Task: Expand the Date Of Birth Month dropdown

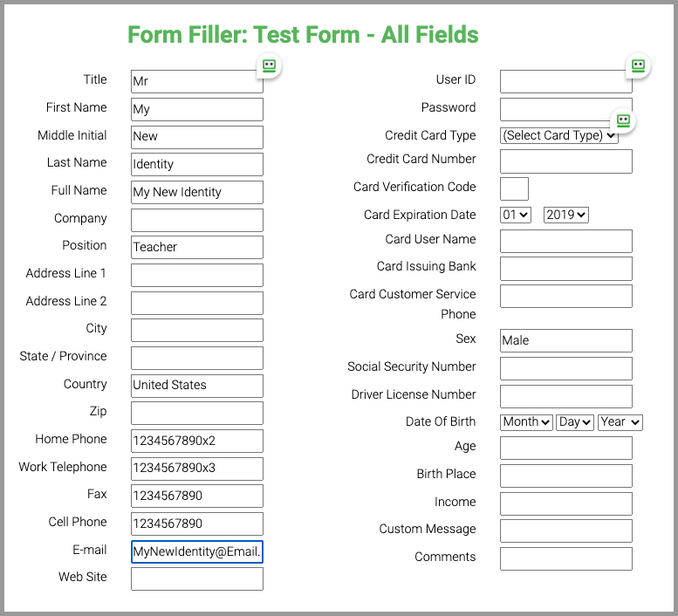Action: click(x=526, y=422)
